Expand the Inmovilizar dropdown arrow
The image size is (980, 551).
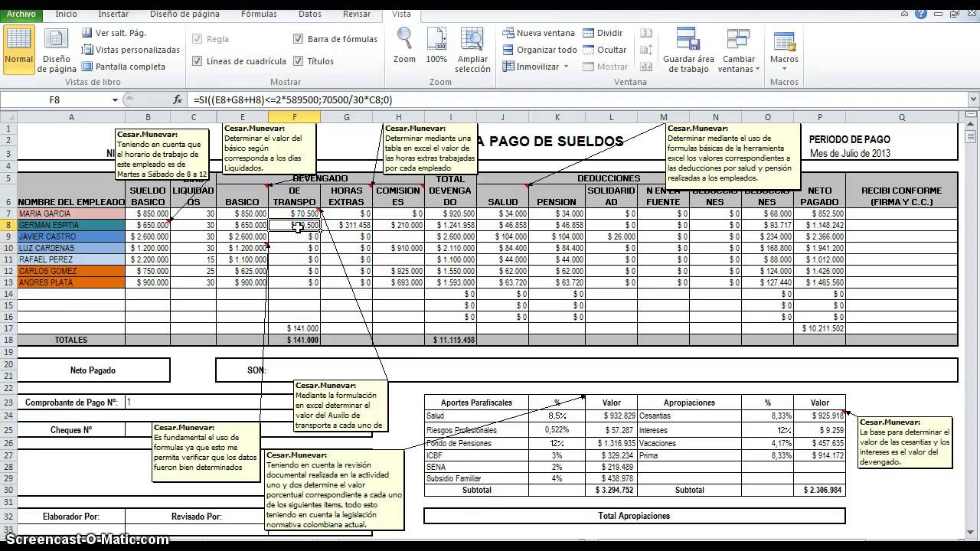click(x=567, y=67)
